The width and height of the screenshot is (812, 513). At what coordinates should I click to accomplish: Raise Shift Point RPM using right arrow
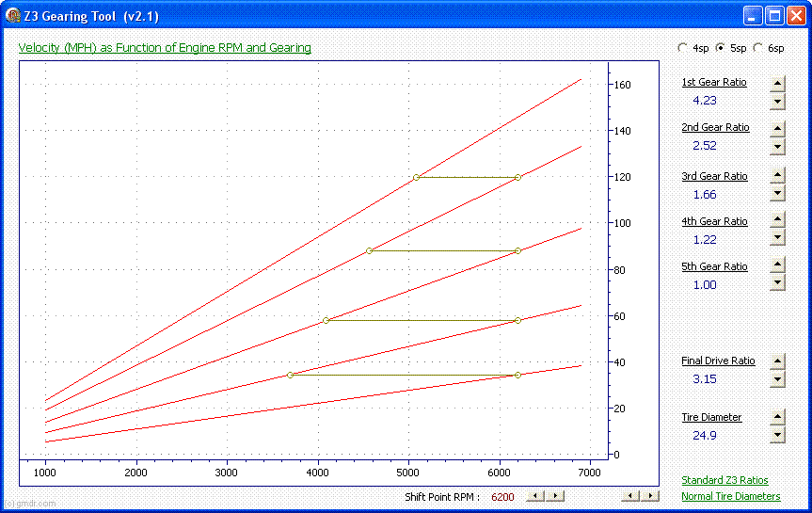pyautogui.click(x=556, y=496)
